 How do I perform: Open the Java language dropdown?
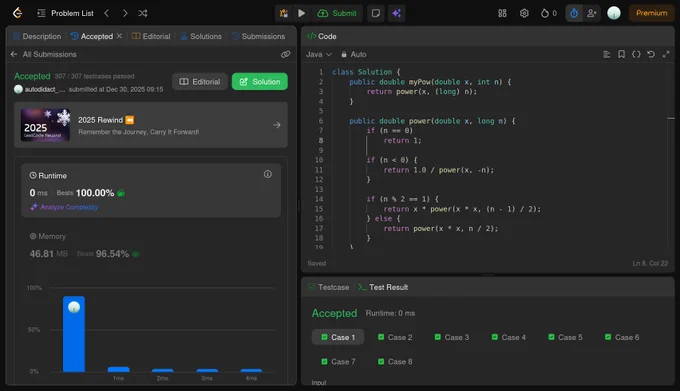[x=319, y=54]
